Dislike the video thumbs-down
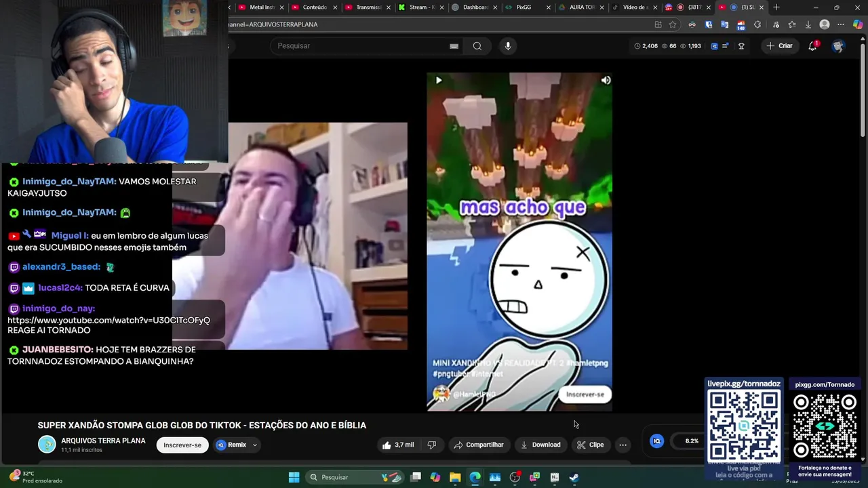The height and width of the screenshot is (488, 868). tap(432, 445)
